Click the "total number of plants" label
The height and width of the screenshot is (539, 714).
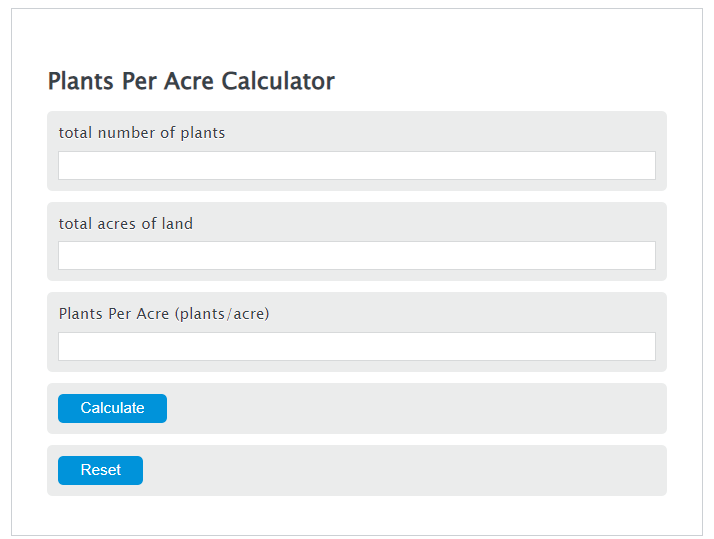pos(142,133)
